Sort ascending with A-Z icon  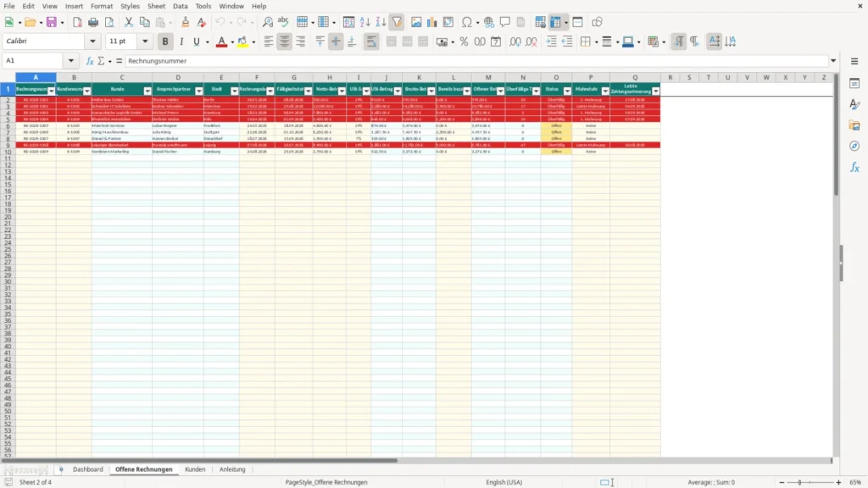364,22
